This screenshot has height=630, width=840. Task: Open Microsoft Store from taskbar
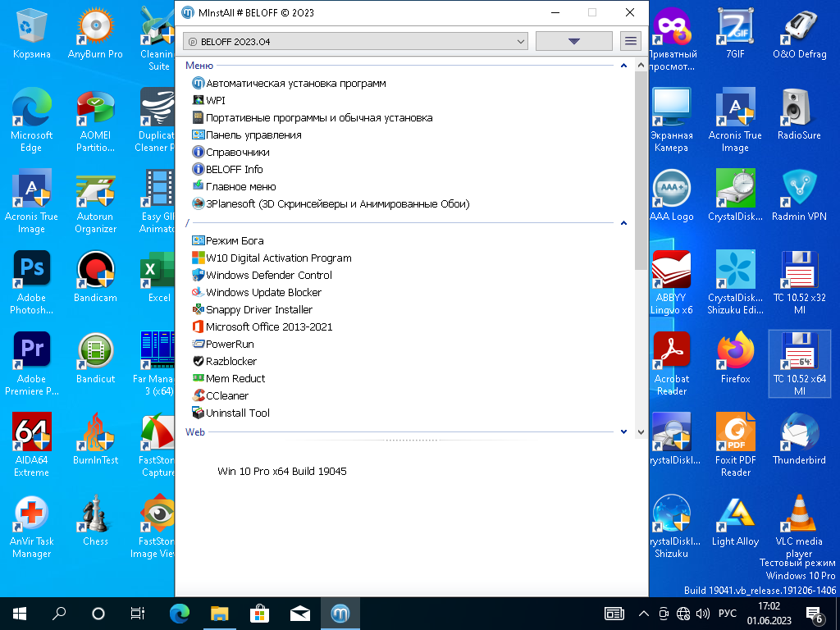(x=259, y=614)
